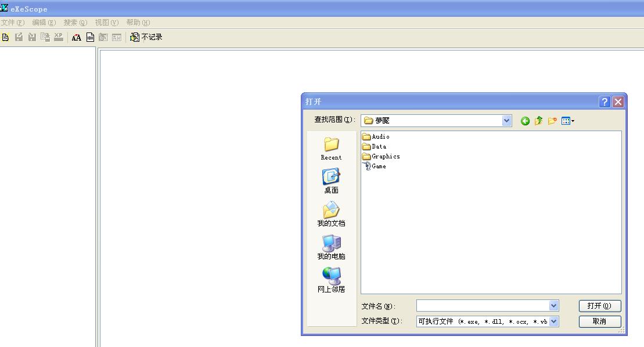The width and height of the screenshot is (644, 347).
Task: Click the 取消 button
Action: coord(600,321)
